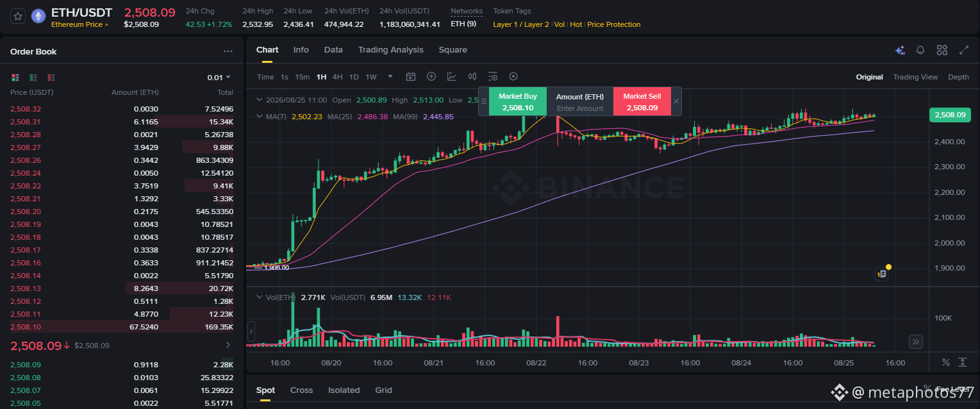Expand chart to fullscreen
This screenshot has width=980, height=409.
pyautogui.click(x=964, y=50)
